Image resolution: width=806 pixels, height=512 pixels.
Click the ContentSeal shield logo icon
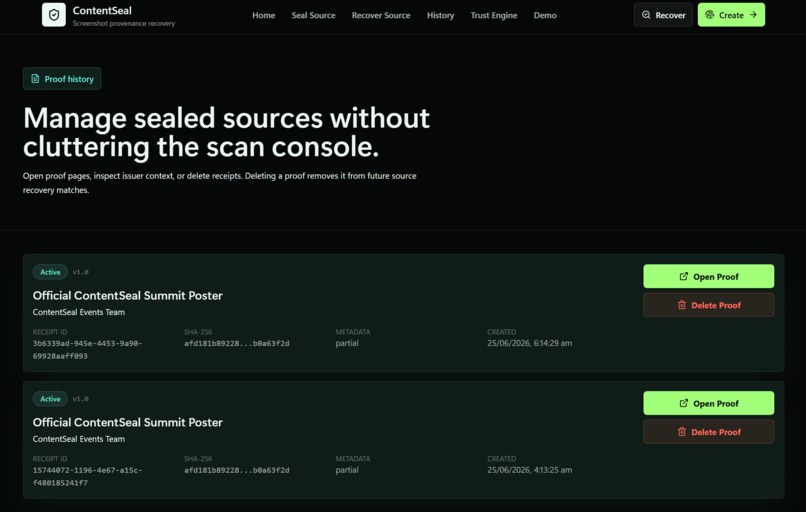(x=54, y=15)
